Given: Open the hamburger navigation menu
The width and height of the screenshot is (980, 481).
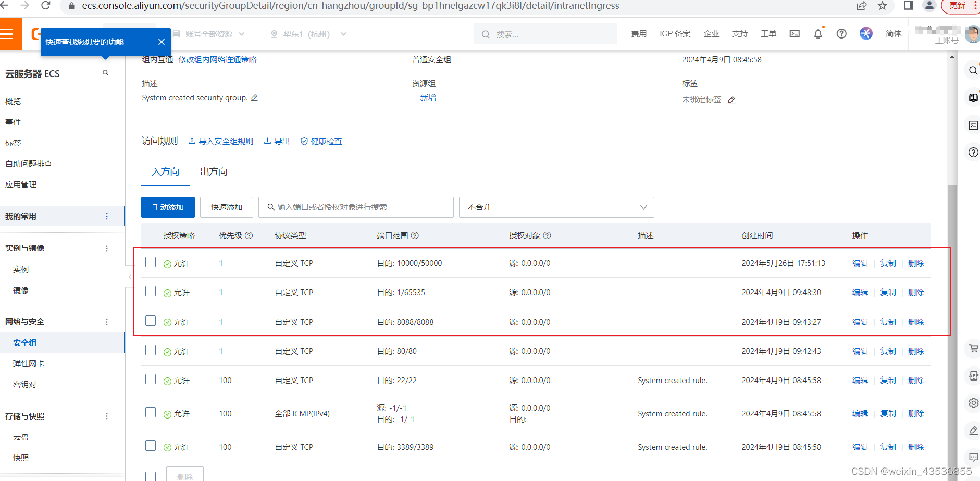Looking at the screenshot, I should point(7,34).
